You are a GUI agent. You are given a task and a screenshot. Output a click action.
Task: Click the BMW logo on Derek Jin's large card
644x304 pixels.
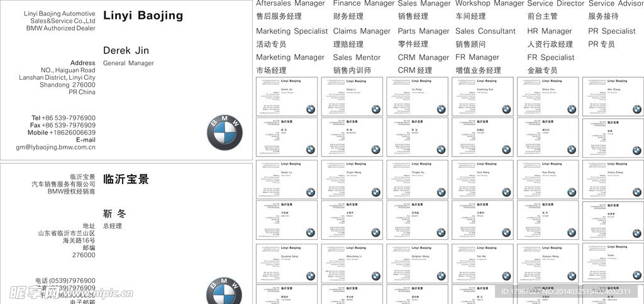point(225,133)
